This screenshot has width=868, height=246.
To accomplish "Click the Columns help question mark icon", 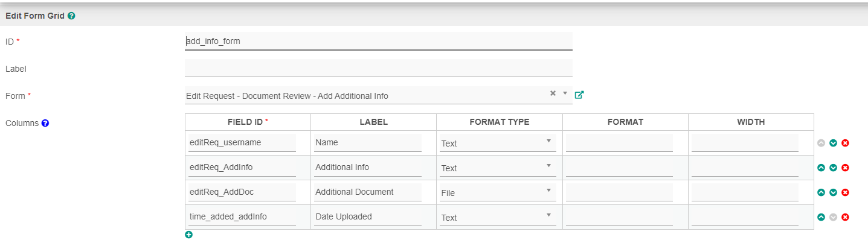I will tap(45, 123).
